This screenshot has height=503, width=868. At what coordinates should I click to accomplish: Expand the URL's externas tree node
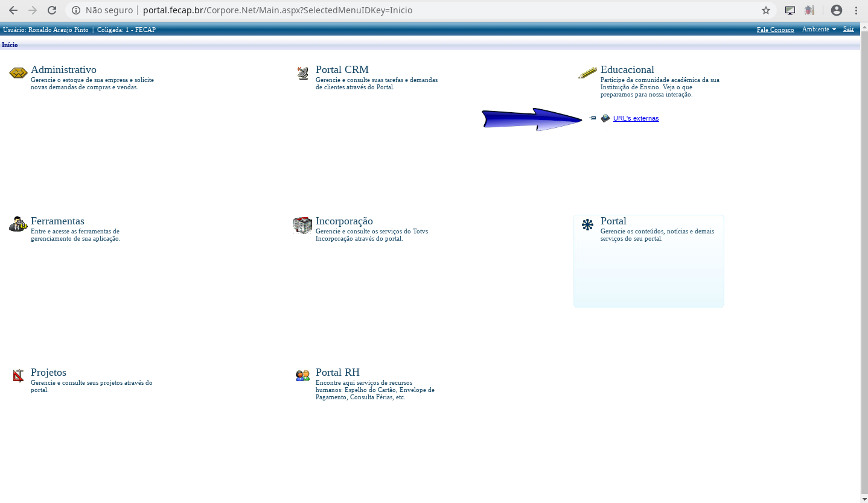(x=593, y=118)
